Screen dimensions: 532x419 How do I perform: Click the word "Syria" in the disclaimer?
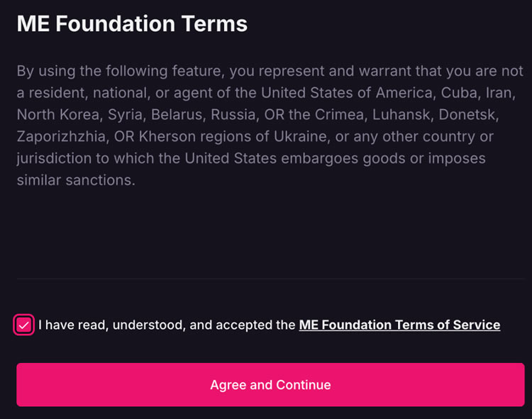coord(126,115)
